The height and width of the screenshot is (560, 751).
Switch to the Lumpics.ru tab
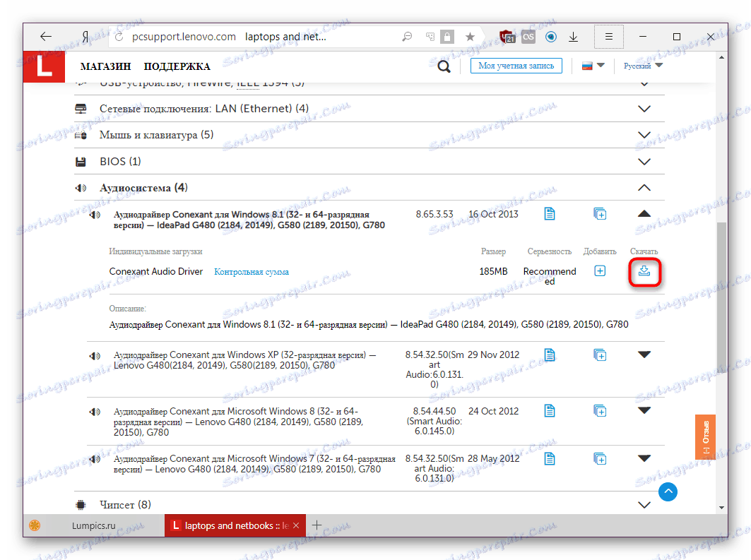[93, 525]
